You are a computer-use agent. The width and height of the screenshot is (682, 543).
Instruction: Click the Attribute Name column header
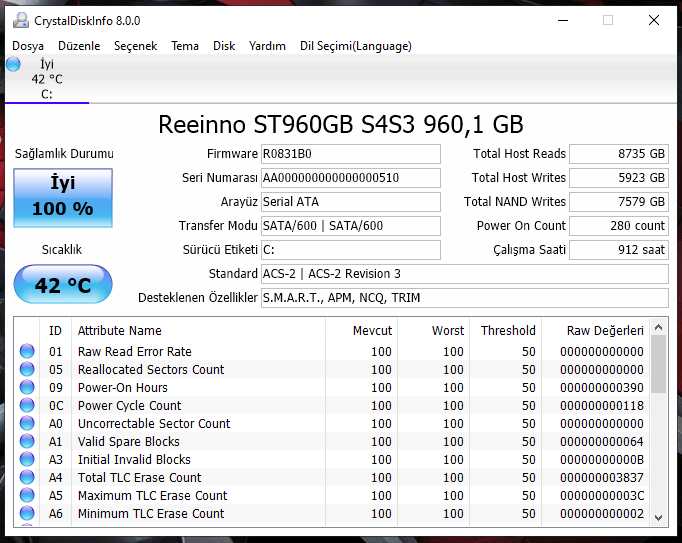(120, 331)
